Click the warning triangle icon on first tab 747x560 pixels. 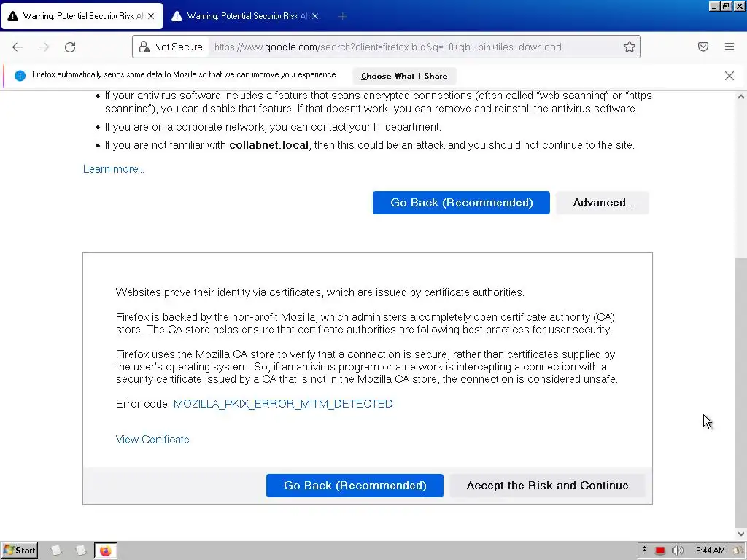(13, 16)
